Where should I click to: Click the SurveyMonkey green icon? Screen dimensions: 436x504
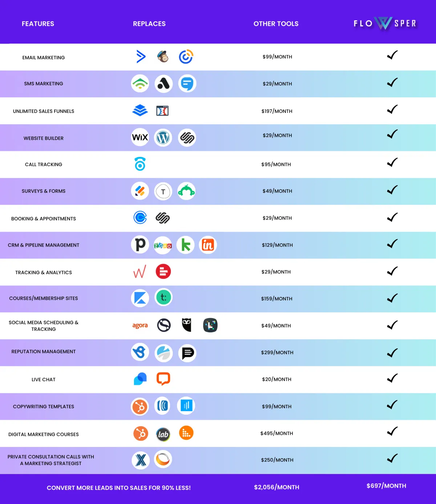[x=186, y=191]
